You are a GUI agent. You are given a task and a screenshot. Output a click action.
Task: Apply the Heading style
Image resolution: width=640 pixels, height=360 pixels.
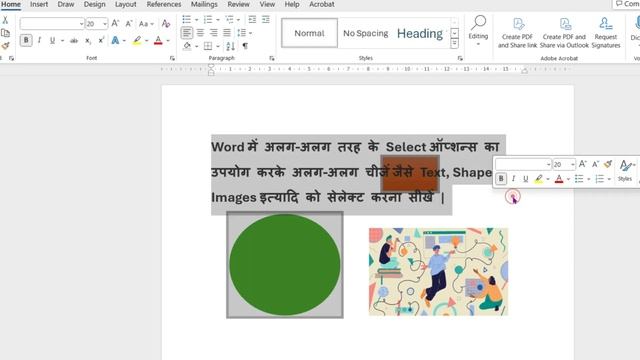point(420,33)
